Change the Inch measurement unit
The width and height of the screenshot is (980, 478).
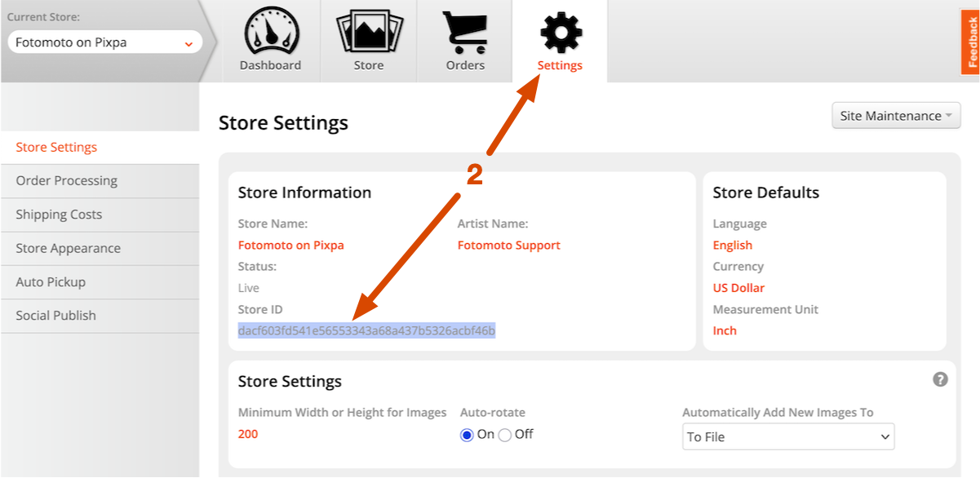pos(725,330)
